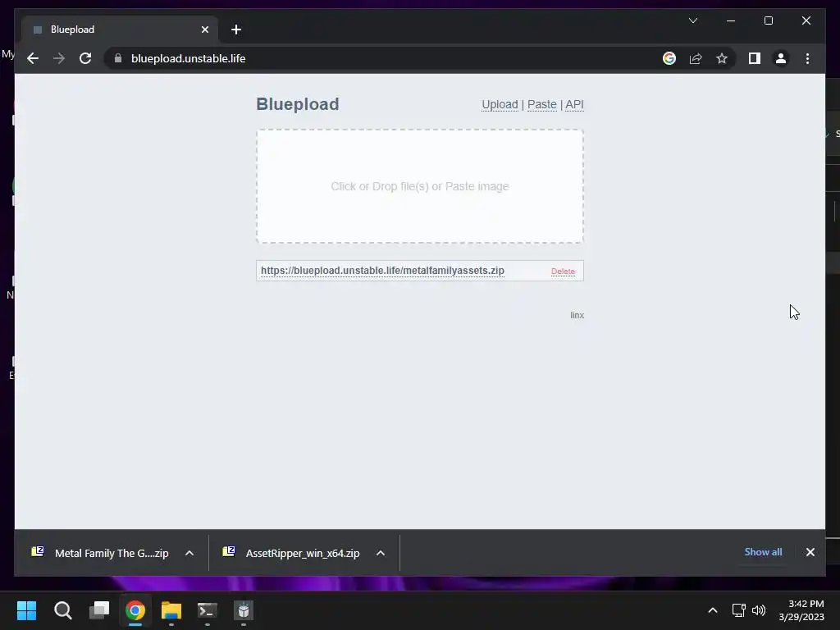Minimize the Chrome window
This screenshot has height=630, width=840.
pos(731,21)
